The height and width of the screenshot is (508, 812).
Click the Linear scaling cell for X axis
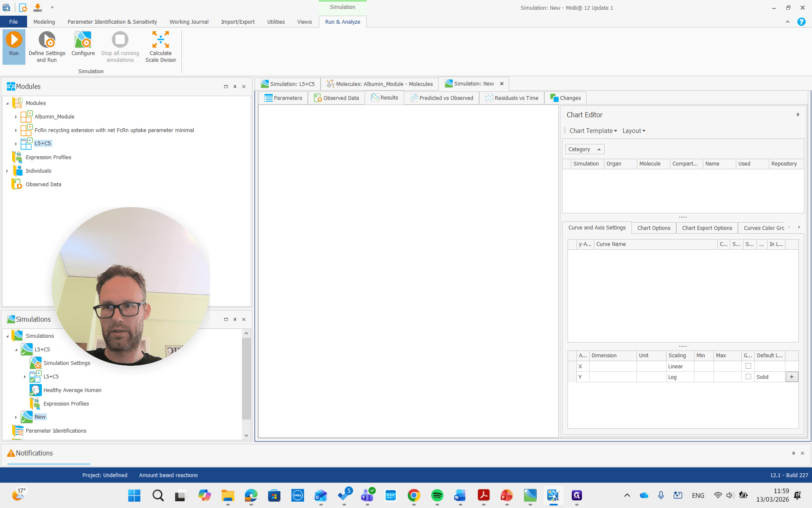(x=680, y=366)
